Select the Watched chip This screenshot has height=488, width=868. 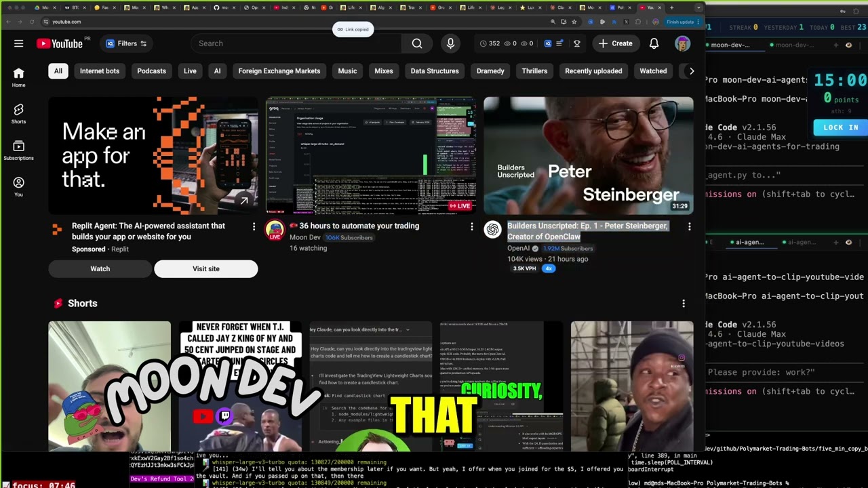(x=653, y=71)
